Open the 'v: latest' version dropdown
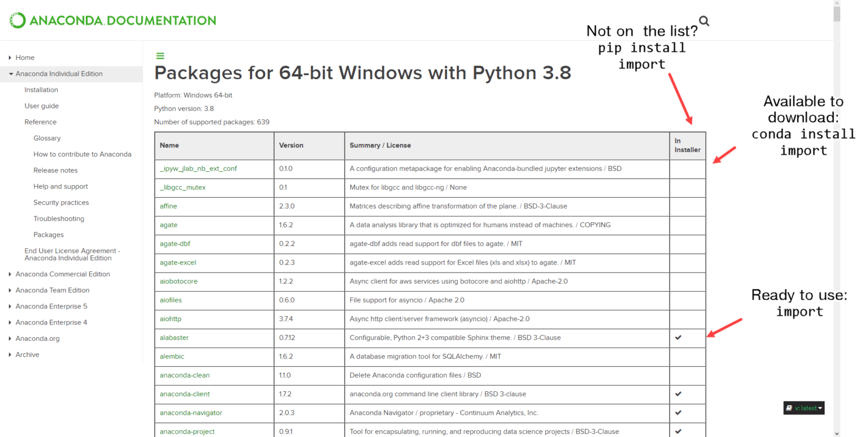 point(808,408)
